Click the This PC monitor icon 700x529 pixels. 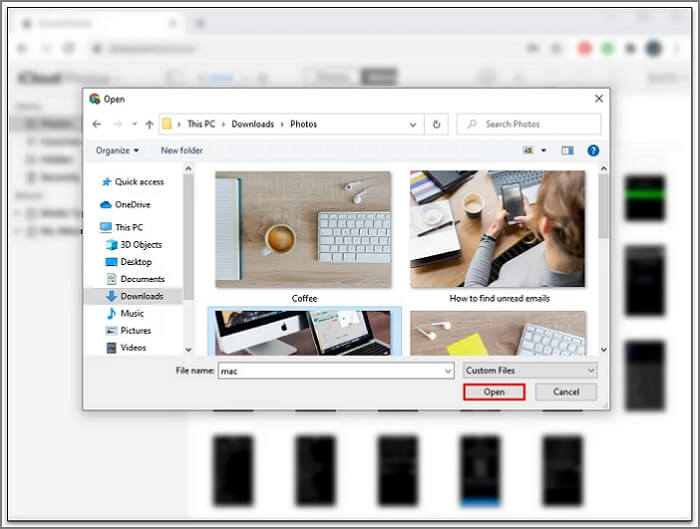pyautogui.click(x=106, y=227)
